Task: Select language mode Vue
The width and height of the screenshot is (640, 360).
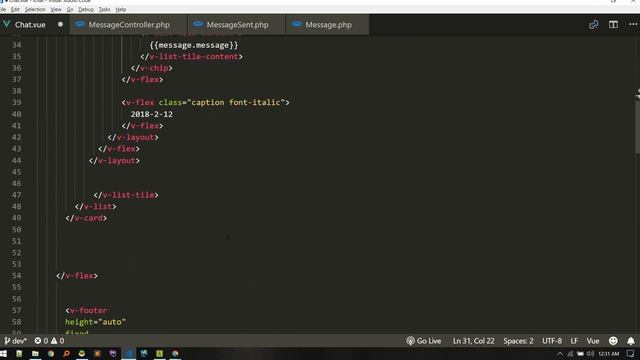Action: coord(593,341)
